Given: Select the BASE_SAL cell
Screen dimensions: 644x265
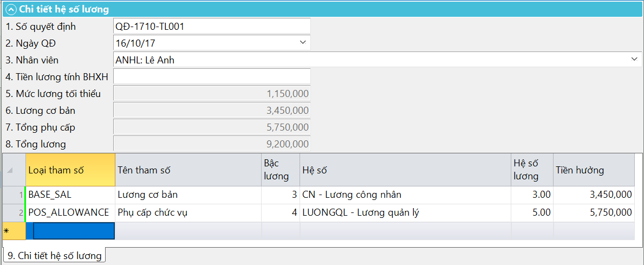Looking at the screenshot, I should click(x=70, y=195).
